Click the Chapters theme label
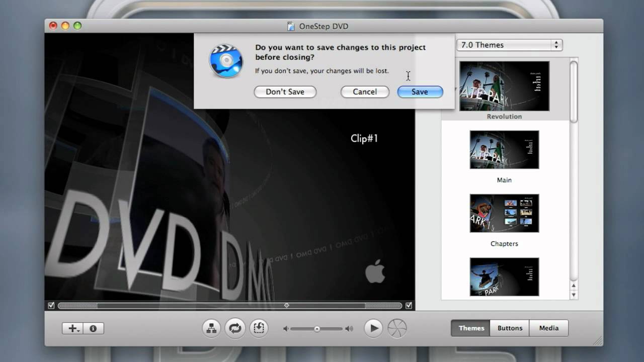Viewport: 644px width, 362px height. 504,244
